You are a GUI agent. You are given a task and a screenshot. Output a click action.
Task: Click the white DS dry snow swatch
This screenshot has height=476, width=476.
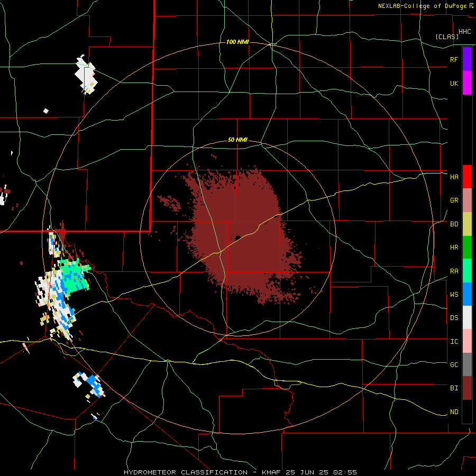pos(467,317)
